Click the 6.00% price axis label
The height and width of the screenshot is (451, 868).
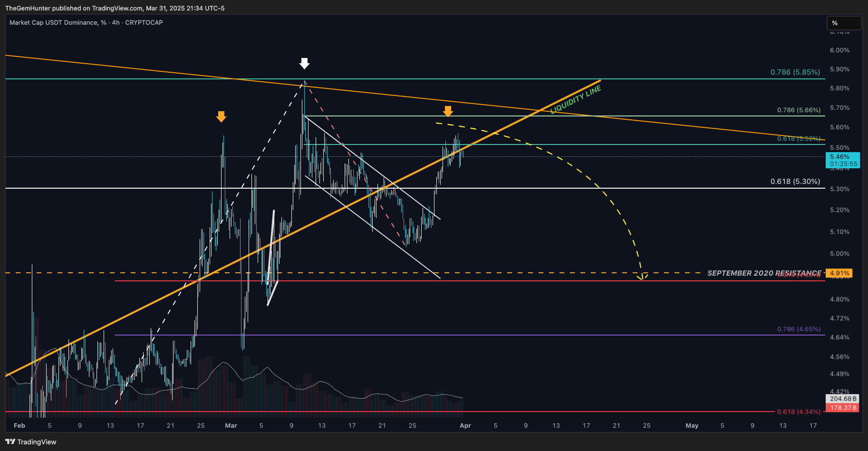pyautogui.click(x=839, y=50)
